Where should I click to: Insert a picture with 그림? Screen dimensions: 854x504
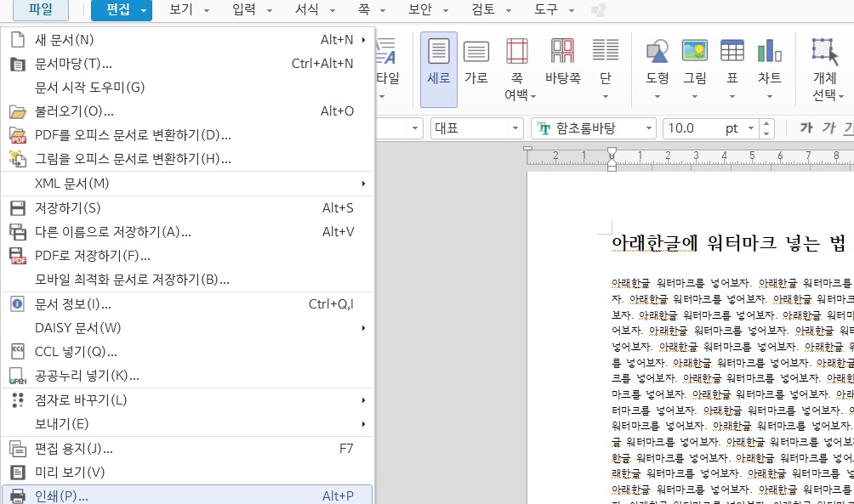(694, 61)
